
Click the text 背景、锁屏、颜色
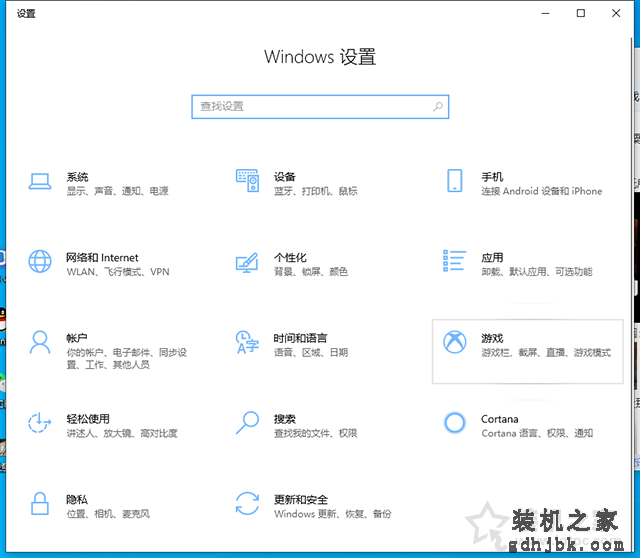pyautogui.click(x=311, y=272)
